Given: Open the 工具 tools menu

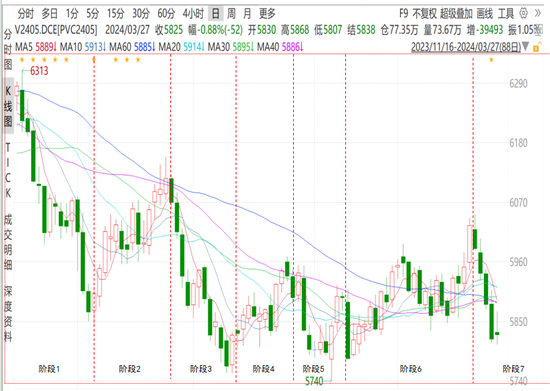Looking at the screenshot, I should tap(505, 14).
